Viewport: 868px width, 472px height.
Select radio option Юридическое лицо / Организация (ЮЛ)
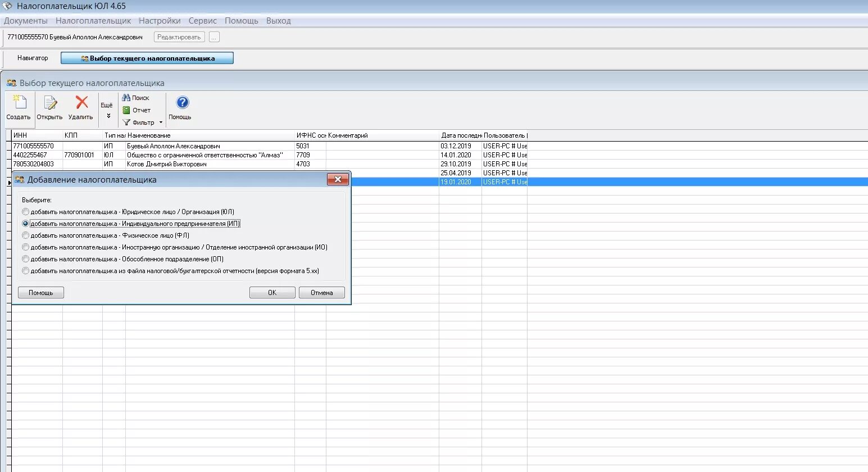pos(25,212)
